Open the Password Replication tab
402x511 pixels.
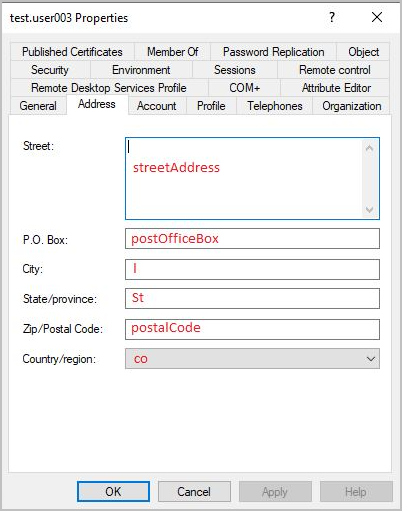pos(273,52)
